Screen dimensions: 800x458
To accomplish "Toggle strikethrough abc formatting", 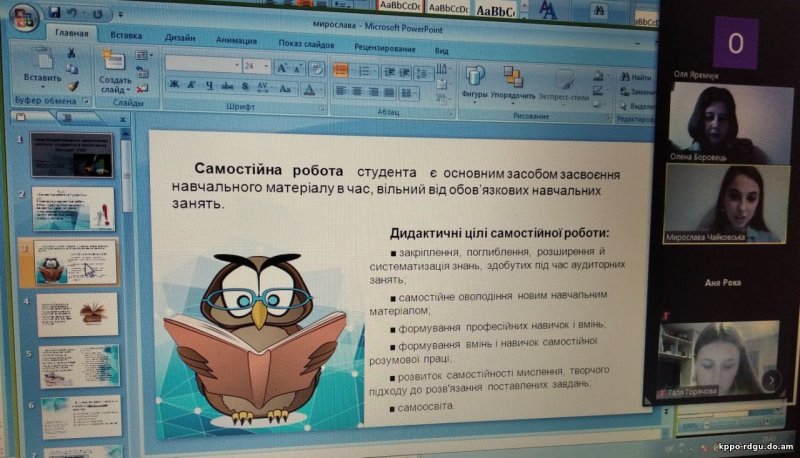I will [227, 86].
